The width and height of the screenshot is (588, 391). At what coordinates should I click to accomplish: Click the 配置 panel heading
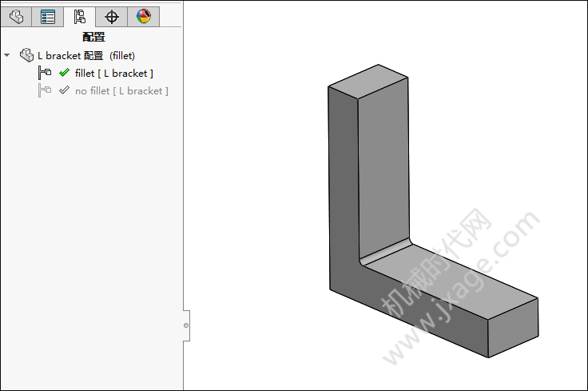click(93, 37)
